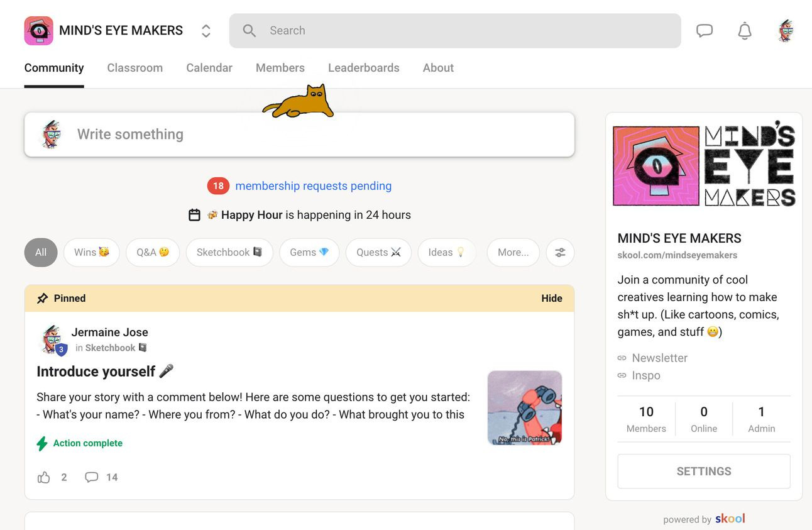Open Sketchbook category link in post

tap(116, 348)
